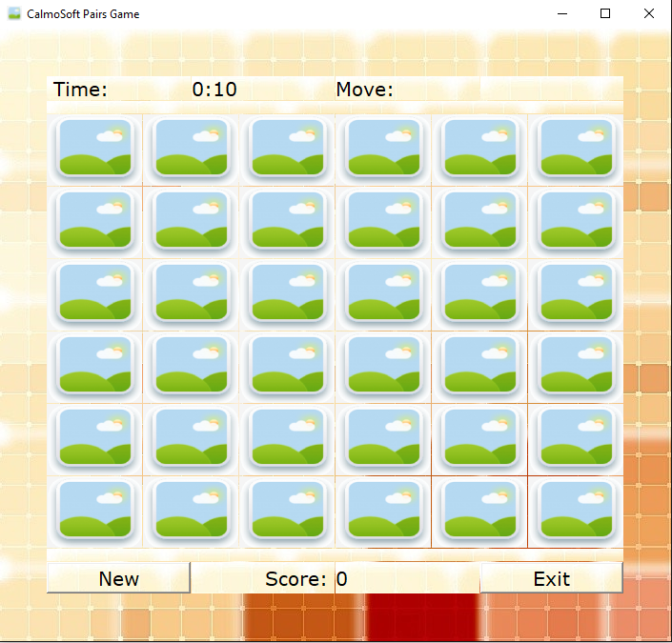Screen dimensions: 672x643
Task: Start a new game with New button
Action: pyautogui.click(x=119, y=578)
